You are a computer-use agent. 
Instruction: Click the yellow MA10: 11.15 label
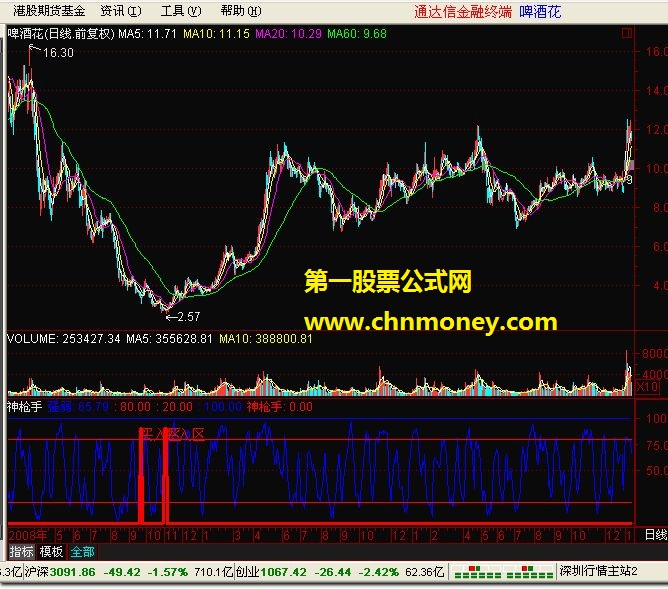pyautogui.click(x=216, y=34)
